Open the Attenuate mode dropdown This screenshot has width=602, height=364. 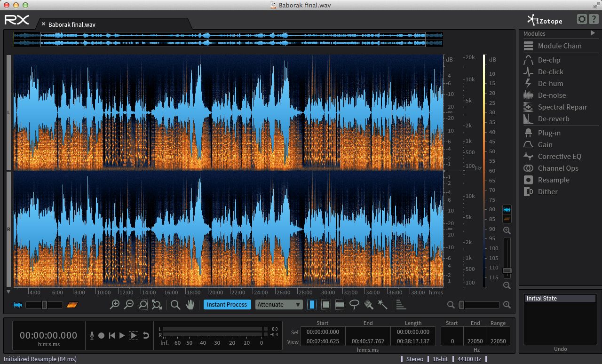point(279,305)
